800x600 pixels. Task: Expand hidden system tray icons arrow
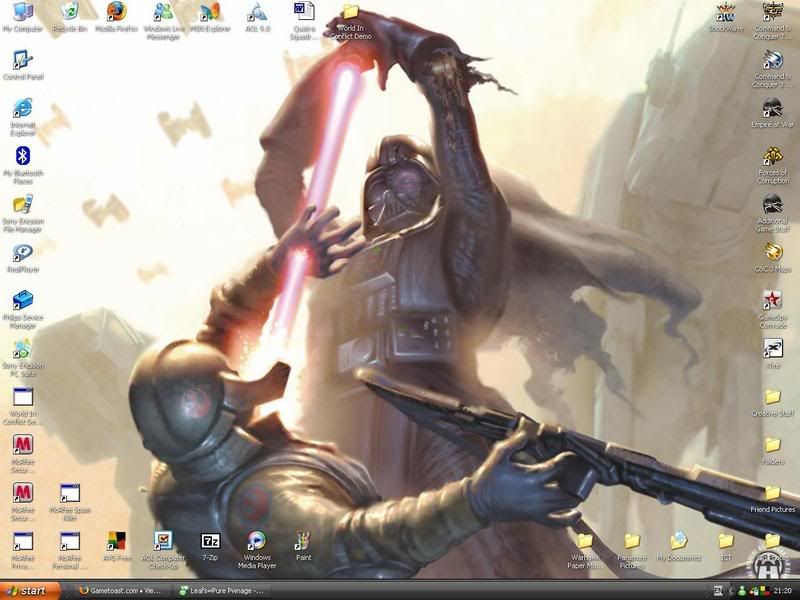coord(730,591)
